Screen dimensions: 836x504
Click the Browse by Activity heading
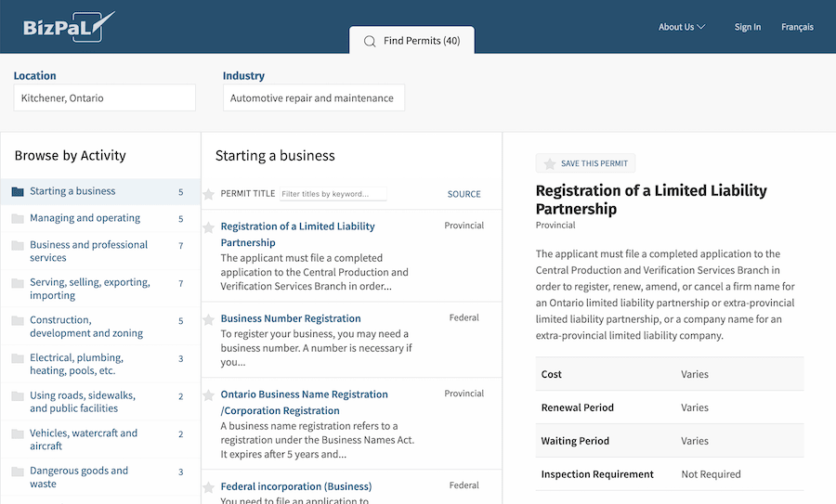click(71, 156)
